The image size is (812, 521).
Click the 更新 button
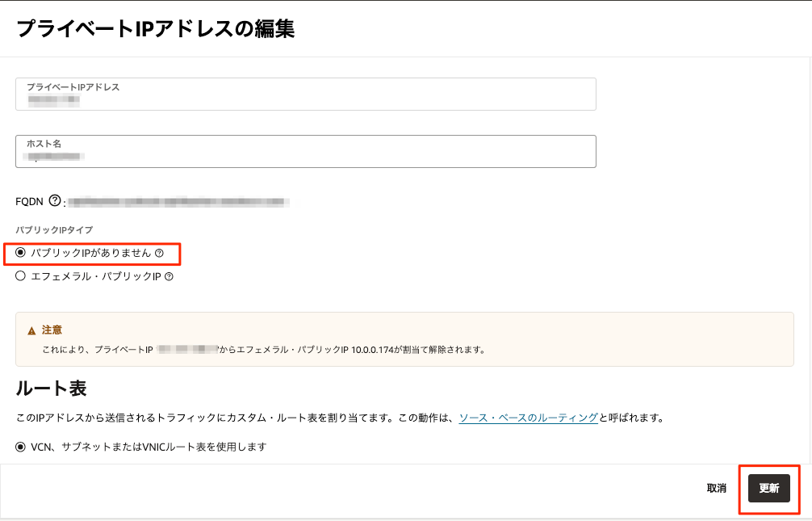click(x=769, y=488)
